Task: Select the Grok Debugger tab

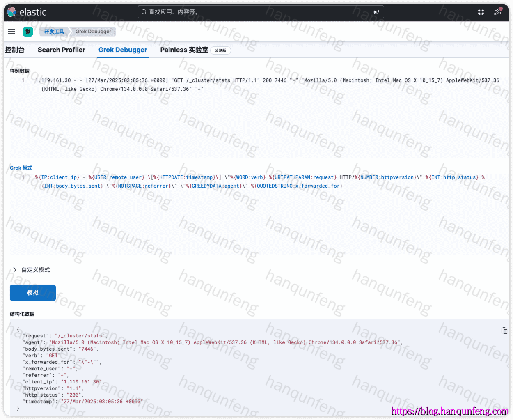Action: tap(123, 50)
